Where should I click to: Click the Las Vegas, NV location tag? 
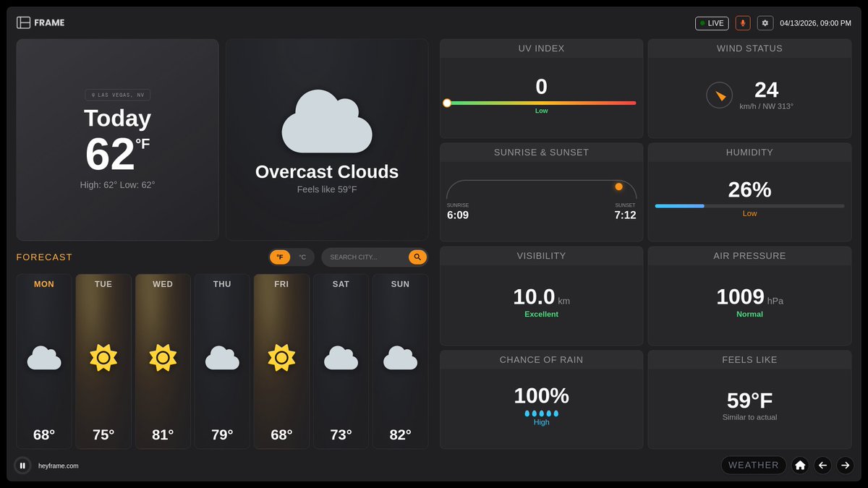pos(117,95)
